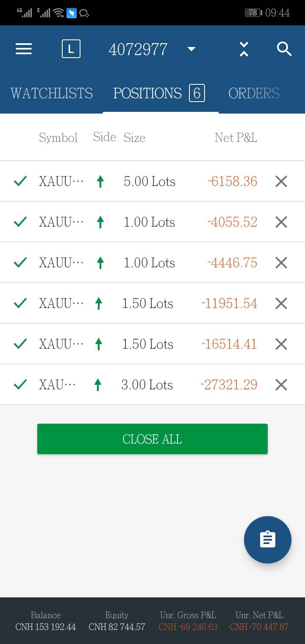Close the position losing -4446.75
Viewport: 305px width, 644px height.
tap(281, 263)
